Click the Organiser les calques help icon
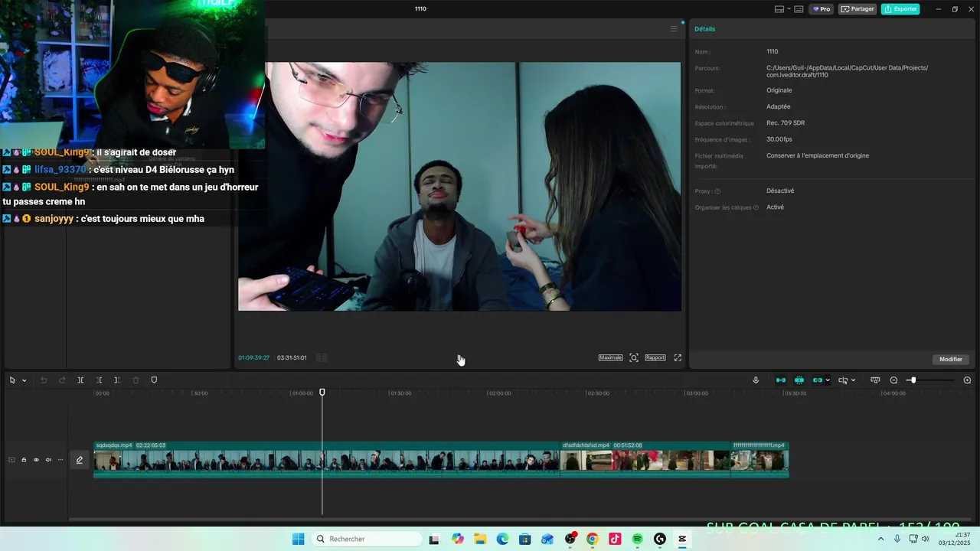Image resolution: width=980 pixels, height=551 pixels. (756, 207)
